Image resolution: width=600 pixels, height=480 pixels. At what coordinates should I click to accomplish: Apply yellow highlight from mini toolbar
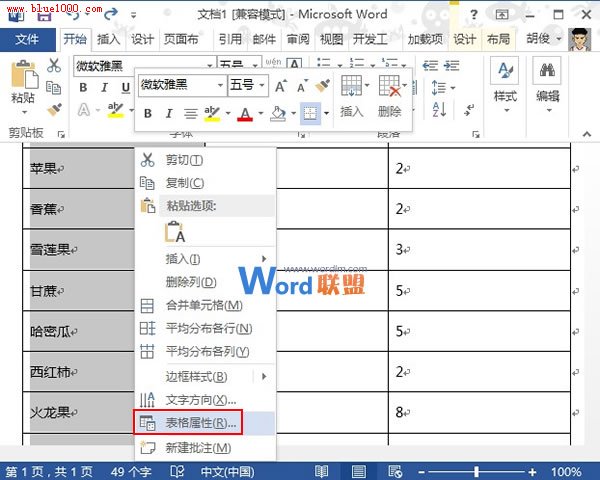[x=212, y=113]
